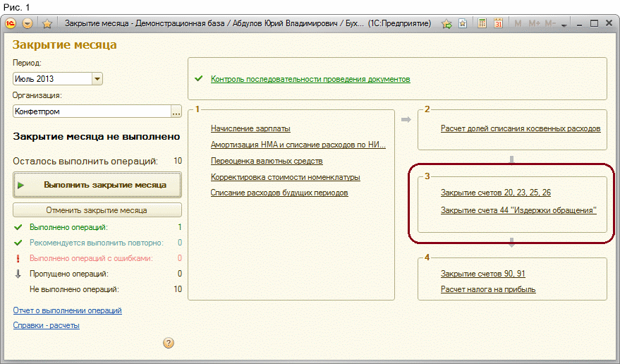Screen dimensions: 620x364
Task: Add to favorites star with green arrow
Action: coord(446,24)
